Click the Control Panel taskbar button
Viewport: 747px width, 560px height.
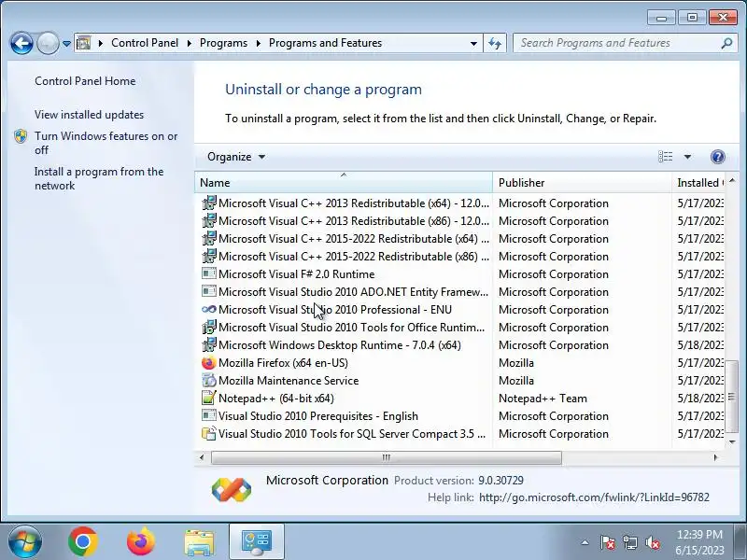tap(256, 541)
